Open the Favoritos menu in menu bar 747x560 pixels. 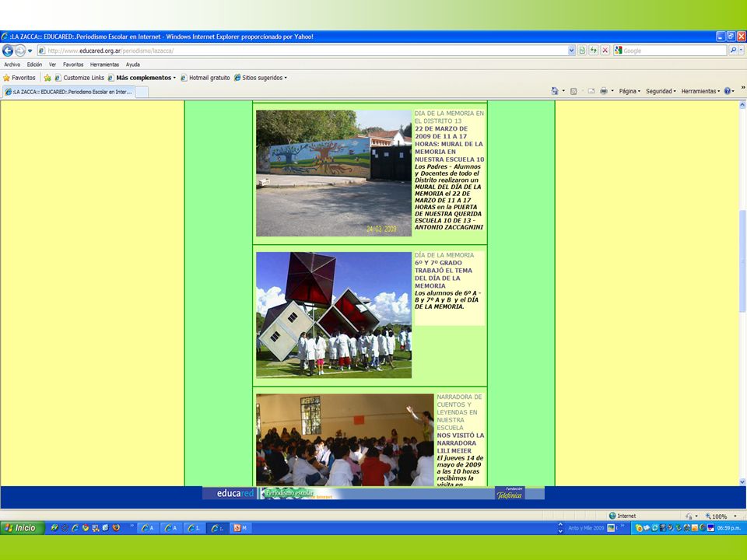(x=73, y=65)
